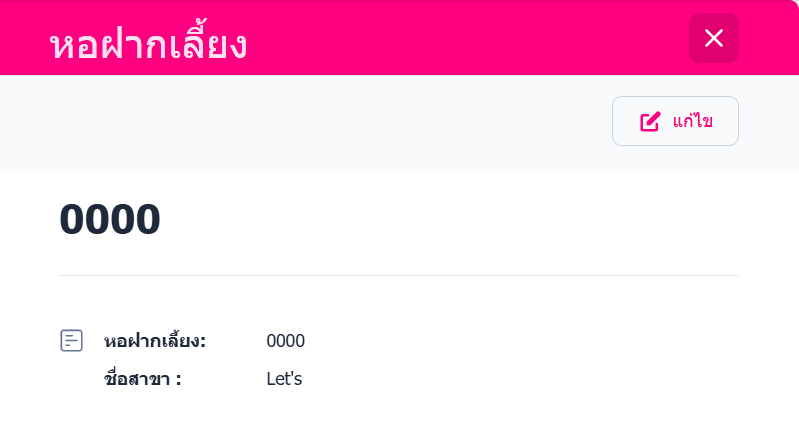Click blank space between divider and details
This screenshot has height=435, width=799.
coord(398,300)
